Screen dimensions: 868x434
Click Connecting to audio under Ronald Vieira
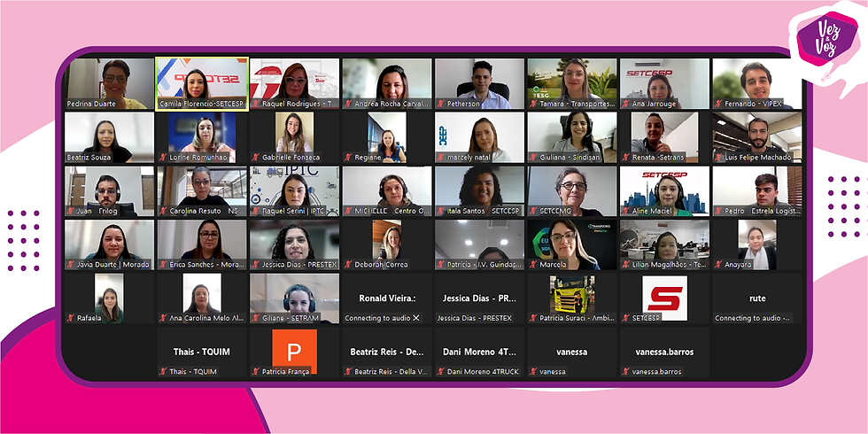(x=382, y=318)
